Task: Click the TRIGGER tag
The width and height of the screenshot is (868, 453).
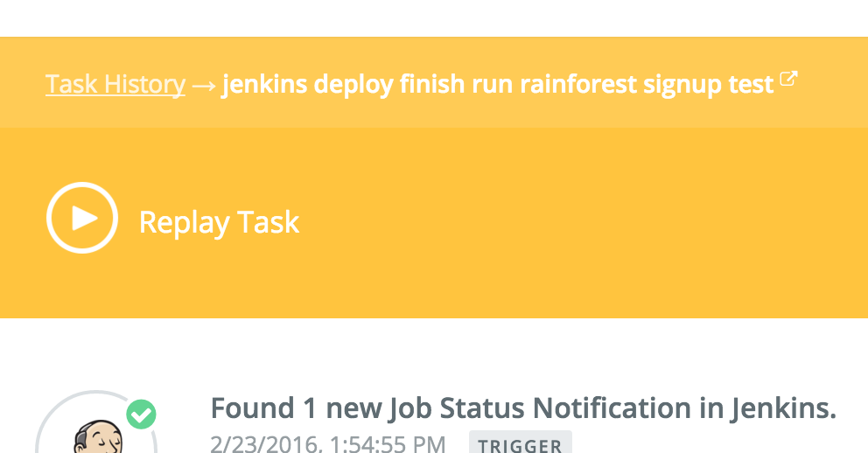Action: click(521, 444)
